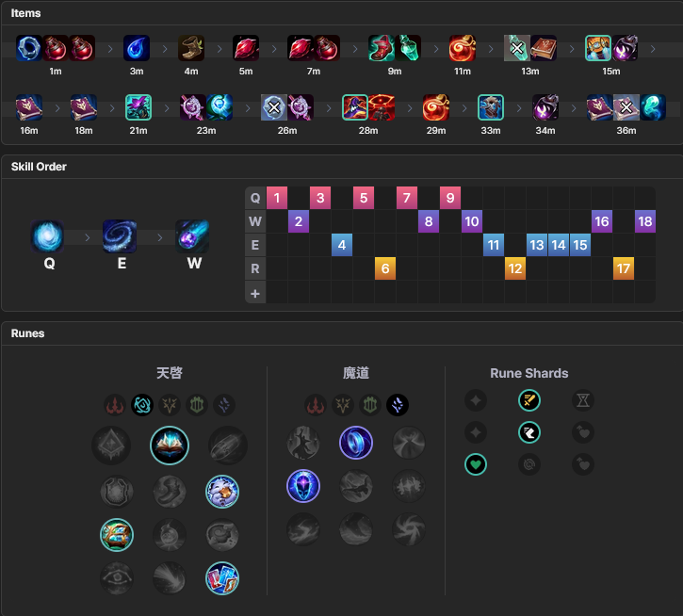The height and width of the screenshot is (616, 683).
Task: Choose the green Resolve tree icon under 魔道
Action: pyautogui.click(x=370, y=405)
